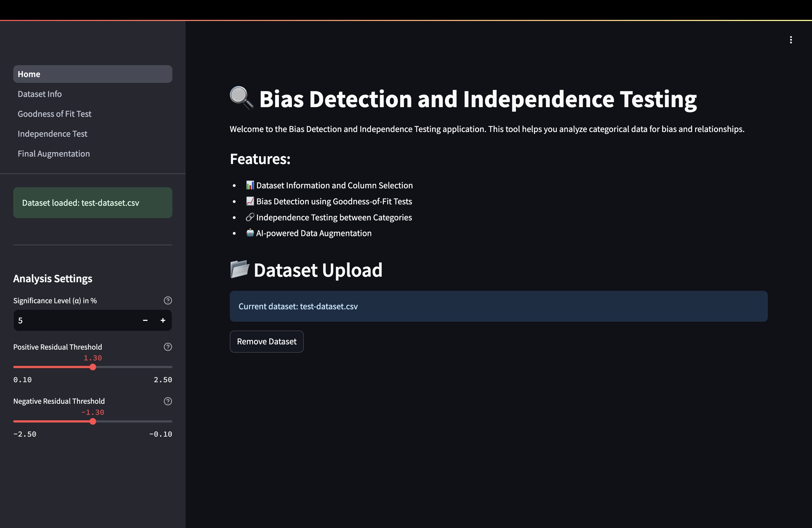Go to the Home page
This screenshot has width=812, height=528.
click(93, 74)
